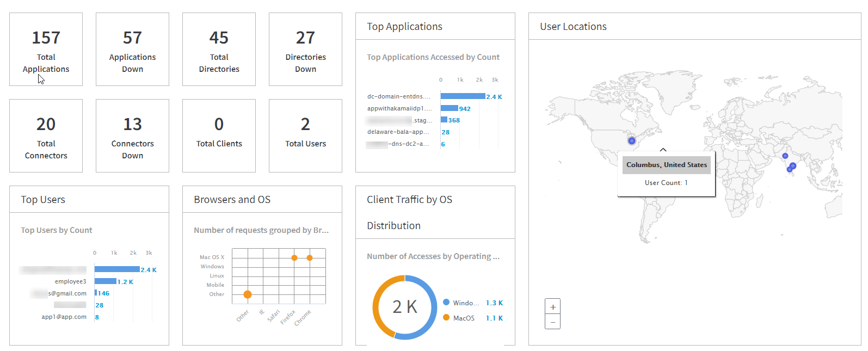Open the 0 Total Clients tile
868x351 pixels.
219,136
